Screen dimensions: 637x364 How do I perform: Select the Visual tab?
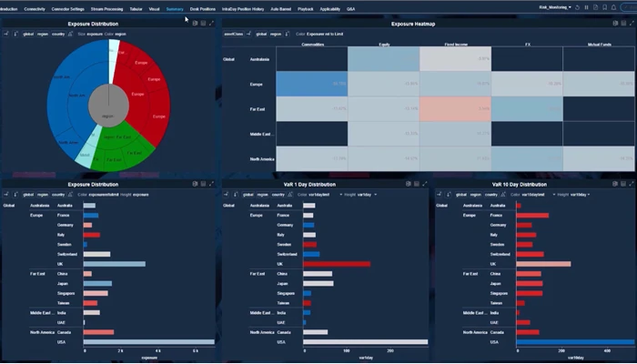coord(155,9)
